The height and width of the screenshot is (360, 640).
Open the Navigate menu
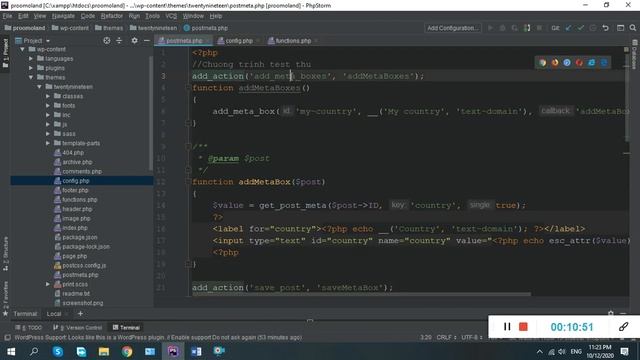[x=63, y=16]
